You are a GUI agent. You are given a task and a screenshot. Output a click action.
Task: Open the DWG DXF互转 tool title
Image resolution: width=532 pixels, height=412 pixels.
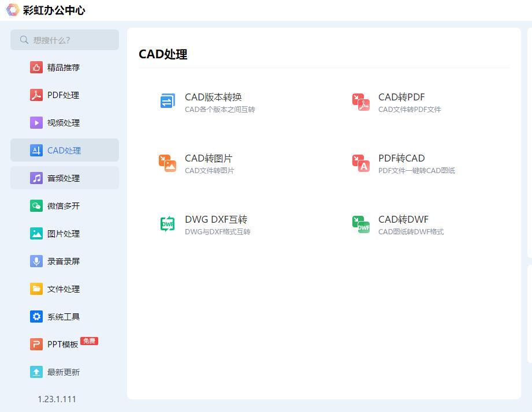(216, 219)
